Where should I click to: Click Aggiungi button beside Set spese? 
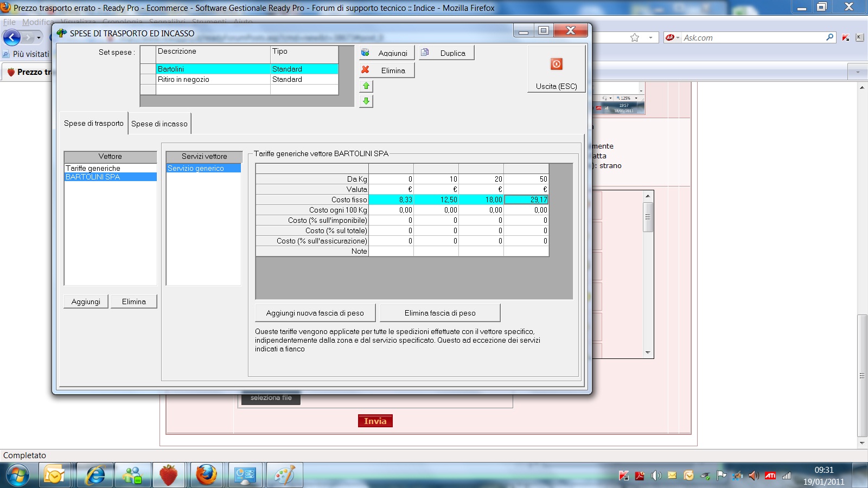tap(387, 53)
